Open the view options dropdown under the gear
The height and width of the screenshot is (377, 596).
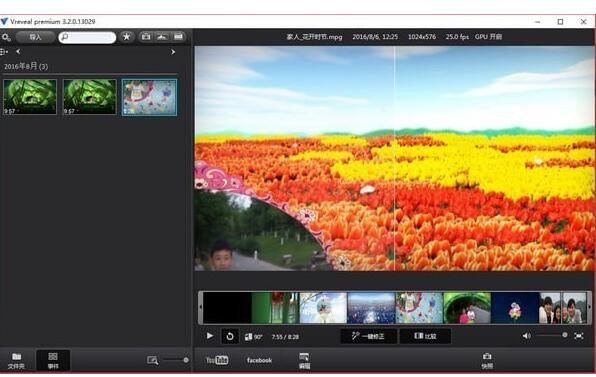4,51
